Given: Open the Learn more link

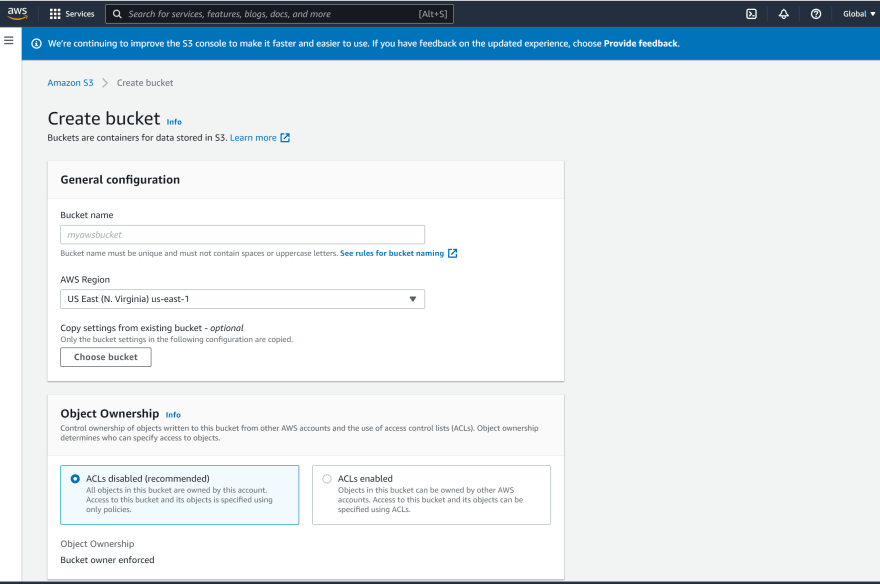Looking at the screenshot, I should (253, 137).
